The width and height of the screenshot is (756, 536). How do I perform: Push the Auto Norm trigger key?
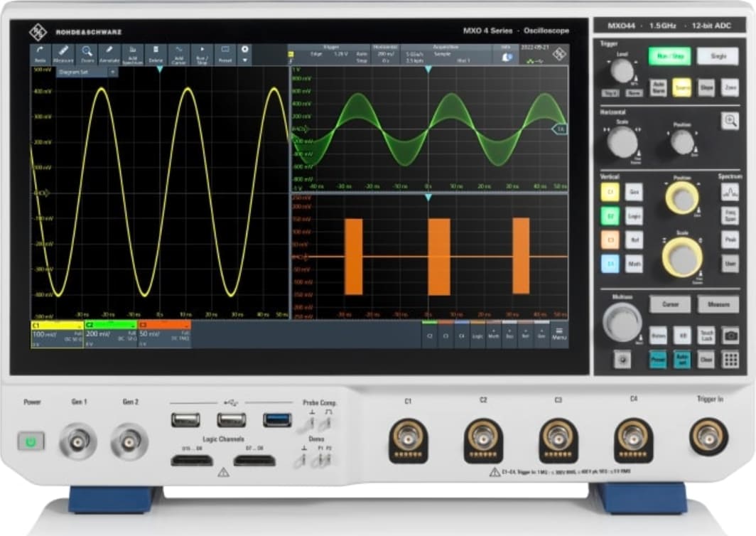pos(658,87)
